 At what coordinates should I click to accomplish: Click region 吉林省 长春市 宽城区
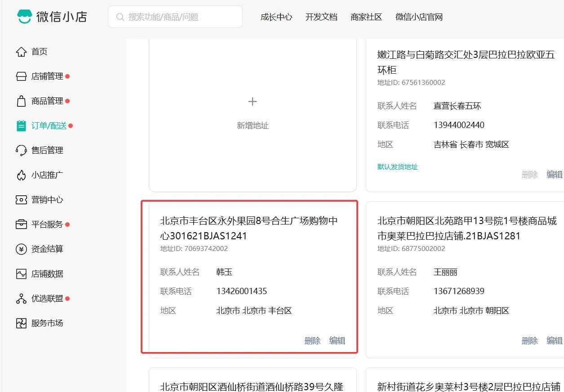coord(471,145)
